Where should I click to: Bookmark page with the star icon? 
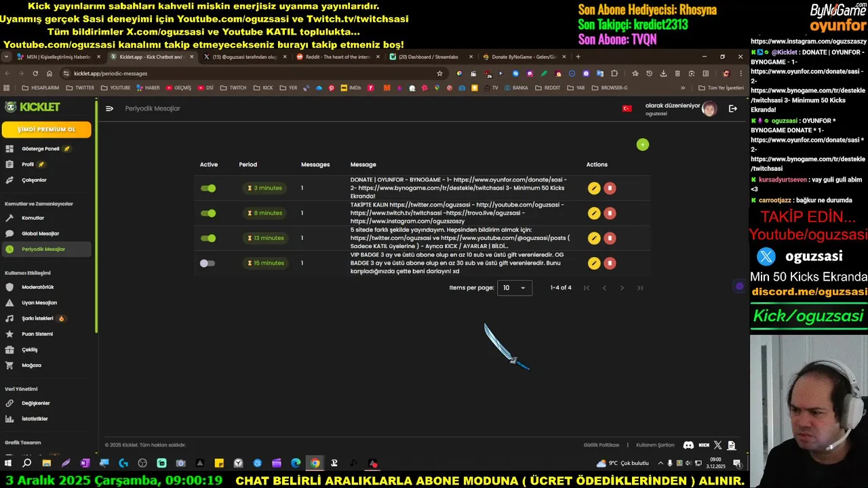[439, 73]
